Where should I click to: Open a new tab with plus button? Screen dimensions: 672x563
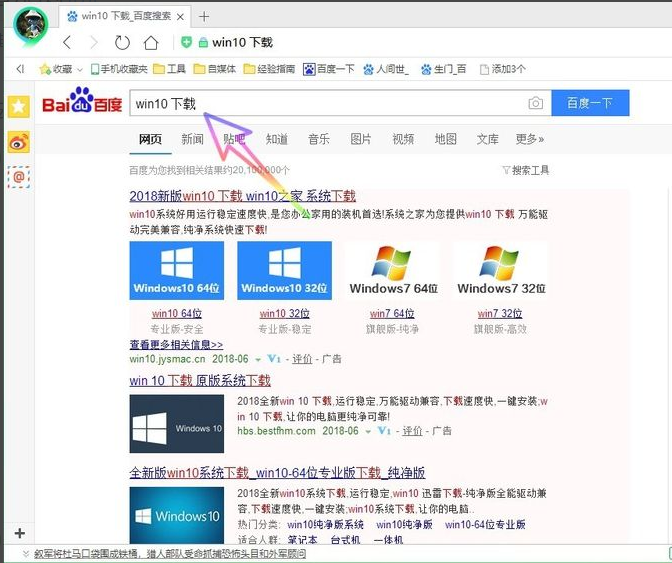(x=204, y=16)
